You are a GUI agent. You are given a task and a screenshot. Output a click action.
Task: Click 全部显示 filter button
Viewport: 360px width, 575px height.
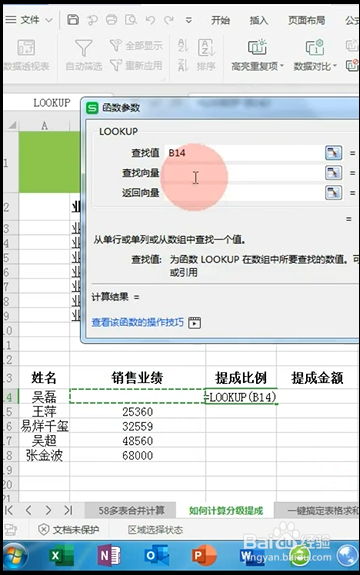pyautogui.click(x=136, y=45)
